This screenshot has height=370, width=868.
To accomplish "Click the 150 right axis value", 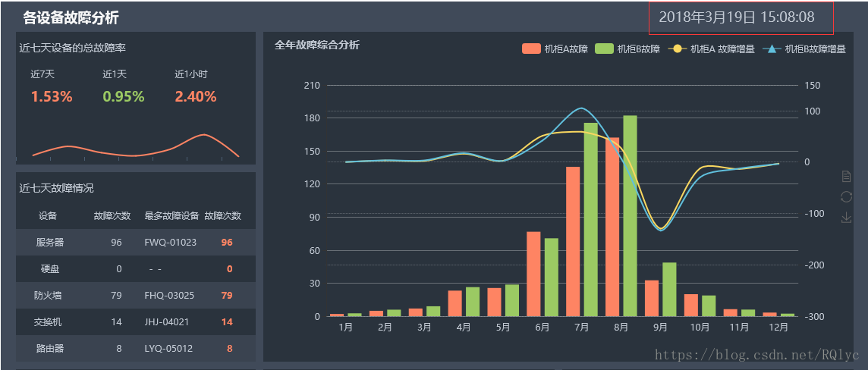I will pos(812,85).
